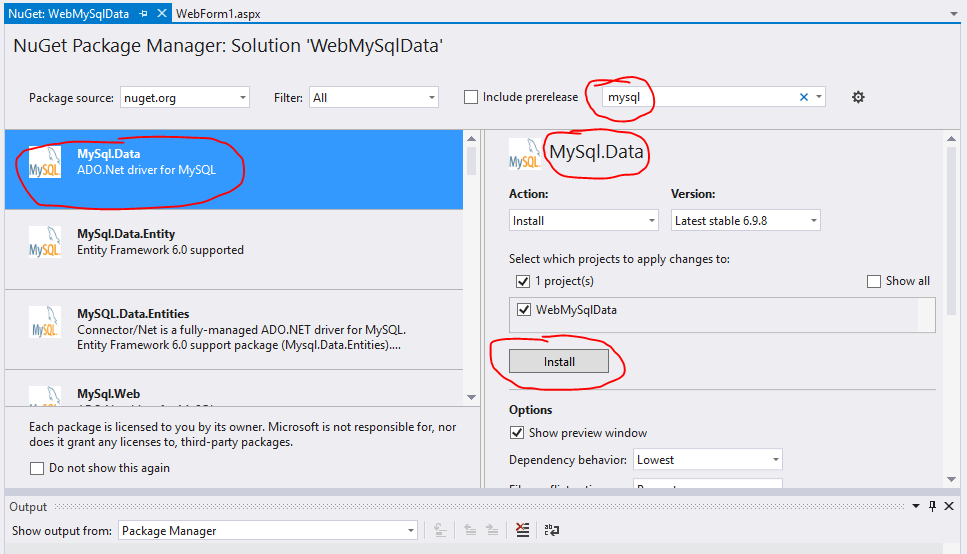Switch to the WebForm1.aspx tab
The image size is (967, 554).
point(218,13)
